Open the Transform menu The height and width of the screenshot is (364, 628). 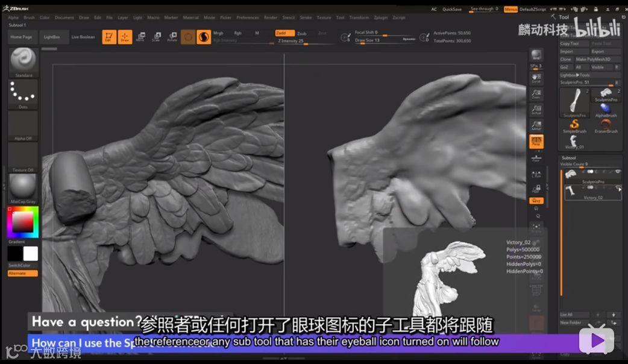(x=359, y=17)
